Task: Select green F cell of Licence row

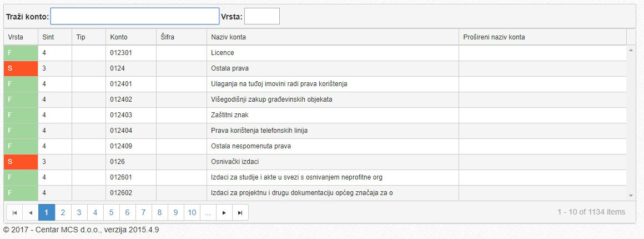Action: (21, 53)
